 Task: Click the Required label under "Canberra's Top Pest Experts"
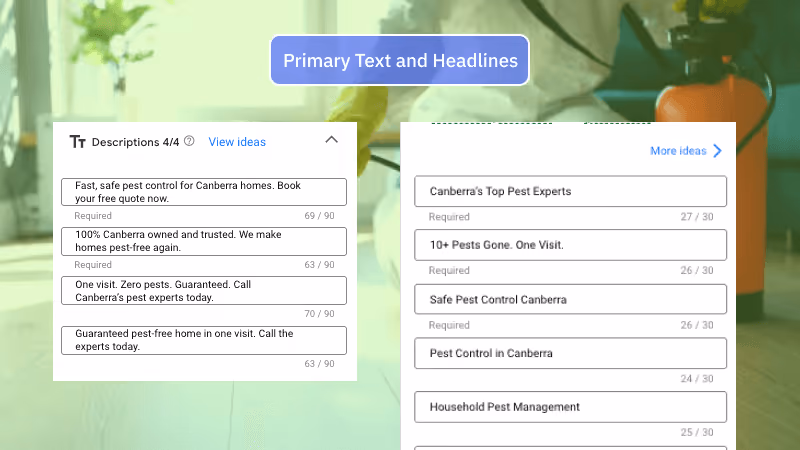coord(449,217)
